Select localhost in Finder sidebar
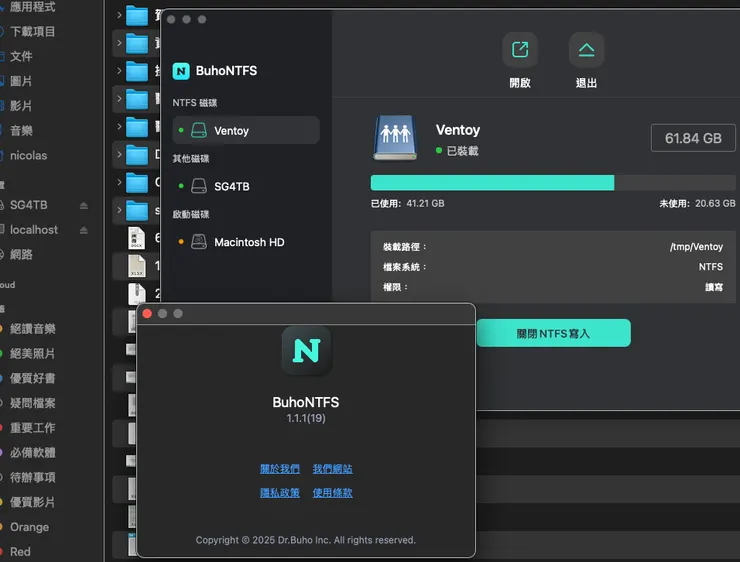 34,230
